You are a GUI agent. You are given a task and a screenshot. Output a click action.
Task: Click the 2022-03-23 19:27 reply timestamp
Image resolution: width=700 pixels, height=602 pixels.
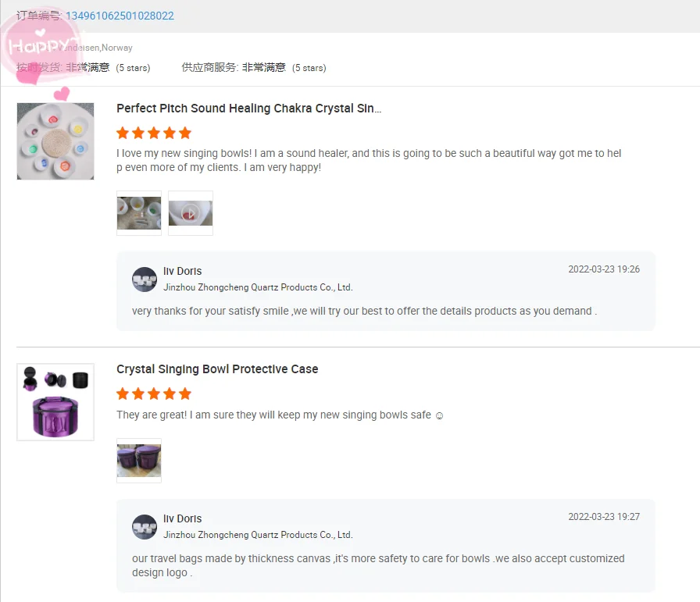pyautogui.click(x=604, y=517)
